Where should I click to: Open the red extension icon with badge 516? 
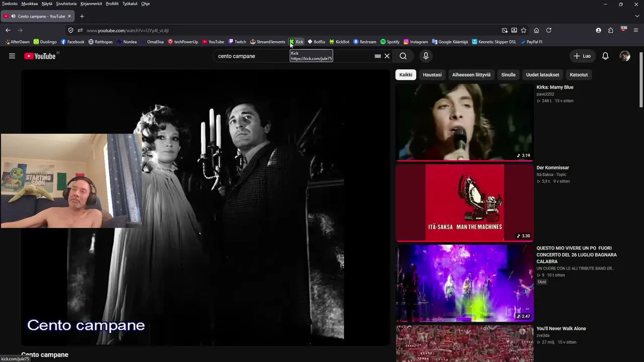pos(624,30)
